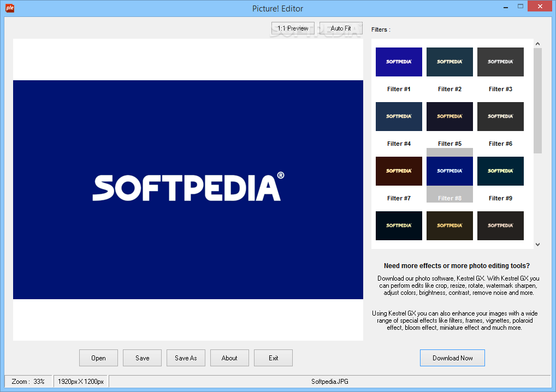
Task: Select the highlighted Filter #8 thumbnail
Action: pyautogui.click(x=449, y=171)
